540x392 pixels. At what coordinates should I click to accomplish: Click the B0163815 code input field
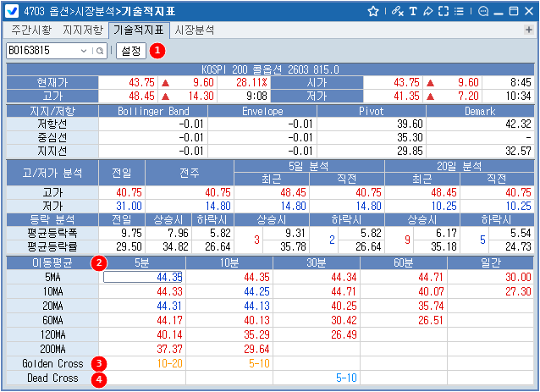(42, 51)
